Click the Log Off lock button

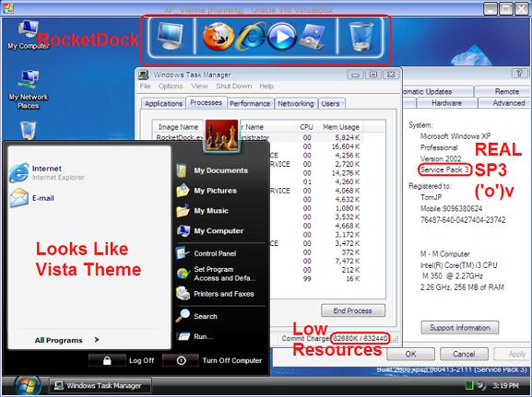point(107,360)
